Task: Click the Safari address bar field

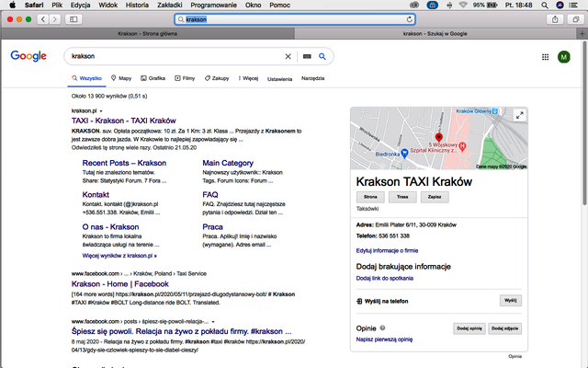Action: [x=295, y=19]
